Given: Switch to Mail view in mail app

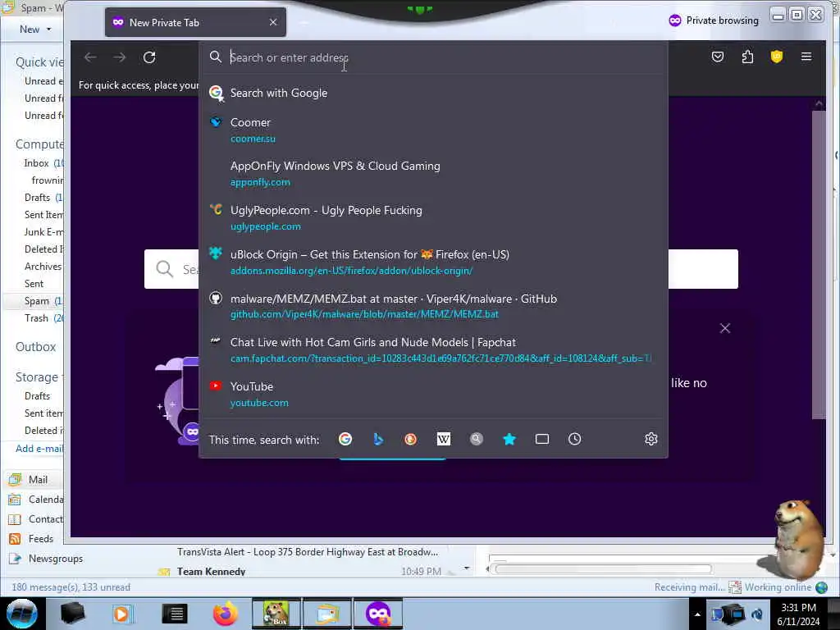Looking at the screenshot, I should click(38, 479).
